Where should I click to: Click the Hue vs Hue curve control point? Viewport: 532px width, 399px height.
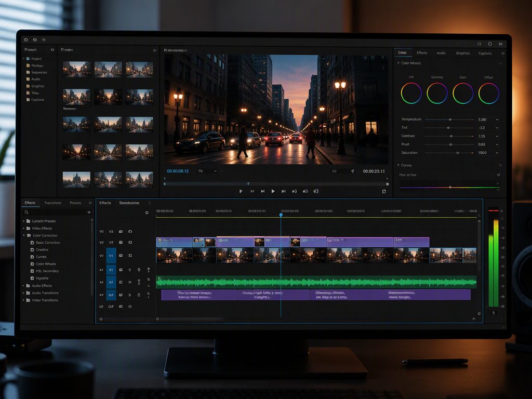(450, 187)
